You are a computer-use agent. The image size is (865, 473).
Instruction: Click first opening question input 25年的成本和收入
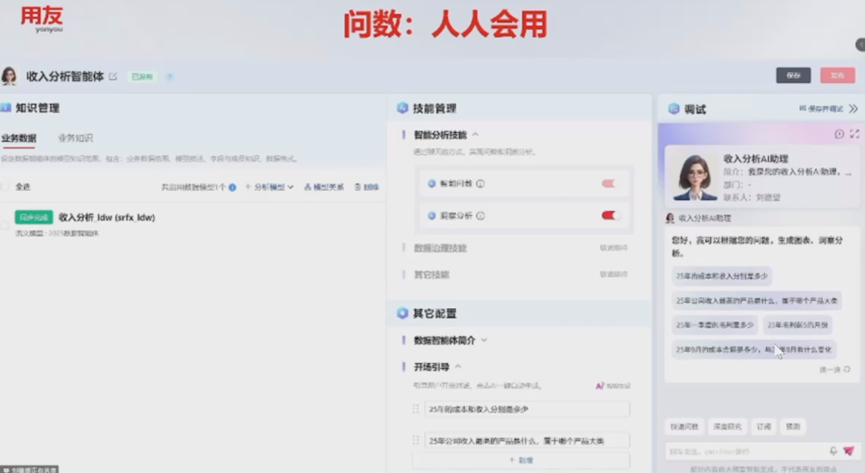(527, 409)
